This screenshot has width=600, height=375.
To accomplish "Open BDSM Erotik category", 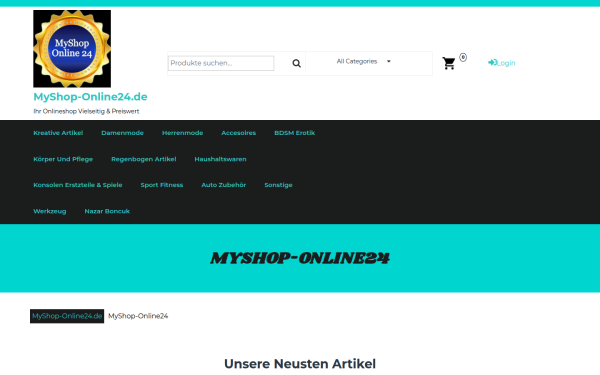I will click(x=295, y=133).
